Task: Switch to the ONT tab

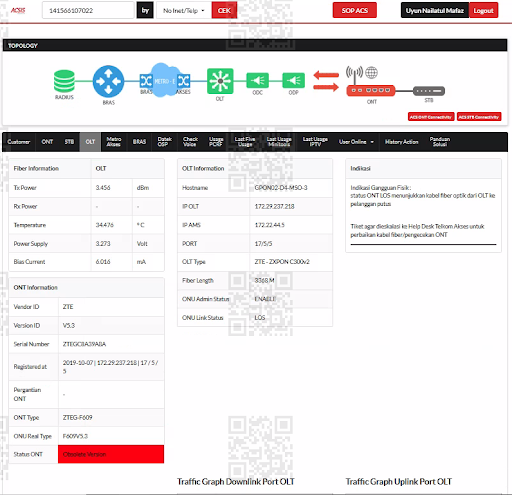Action: point(47,142)
